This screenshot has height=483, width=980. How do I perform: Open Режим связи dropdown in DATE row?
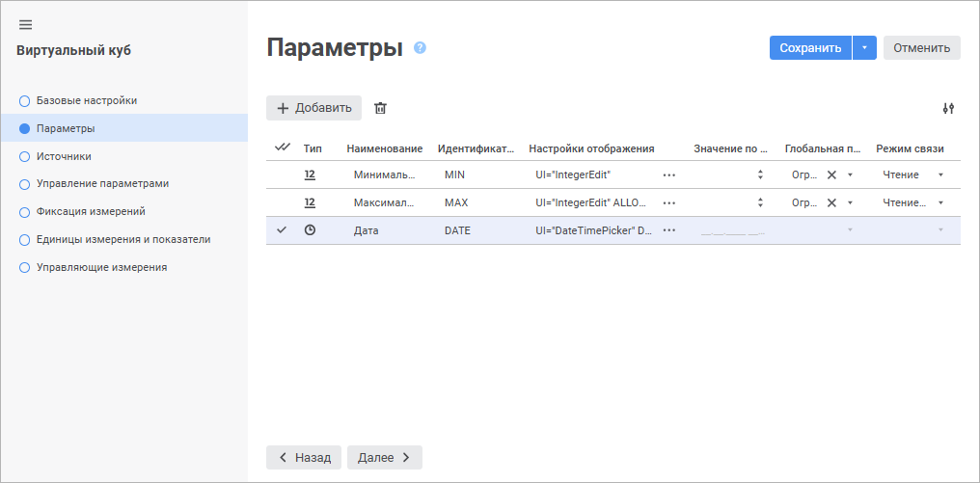(x=940, y=230)
